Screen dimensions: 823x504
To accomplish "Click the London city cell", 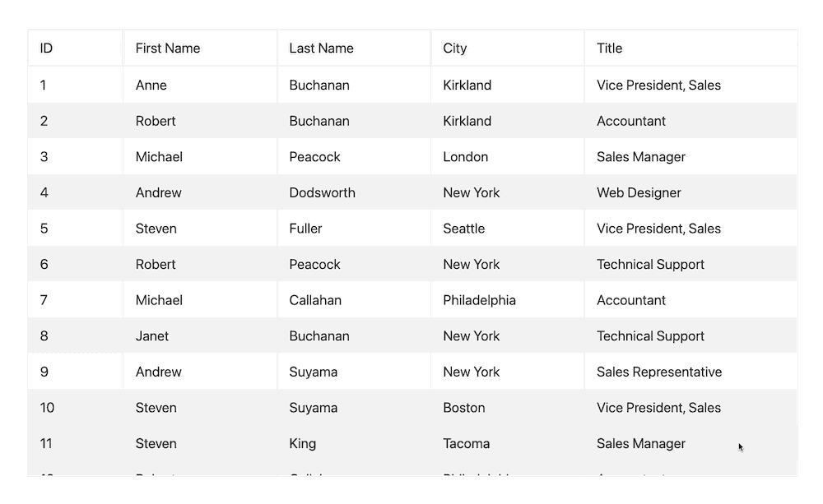I will click(x=465, y=157).
